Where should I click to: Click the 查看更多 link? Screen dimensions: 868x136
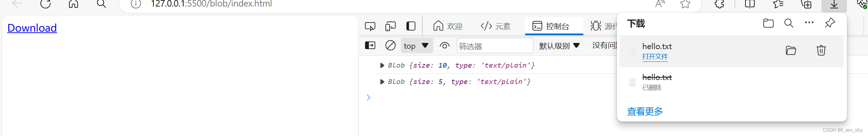[x=645, y=111]
